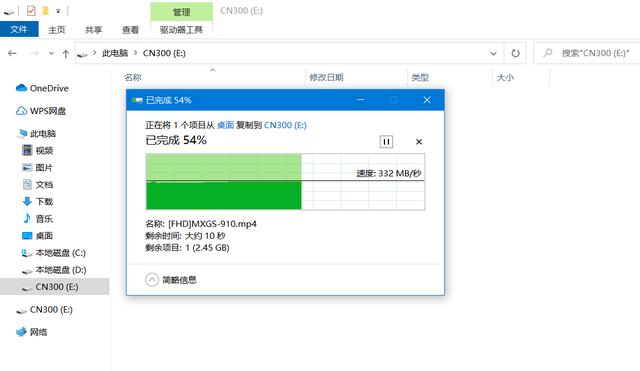Viewport: 640px width, 371px height.
Task: Click CN300 (E:) breadcrumb in address bar
Action: (x=164, y=53)
